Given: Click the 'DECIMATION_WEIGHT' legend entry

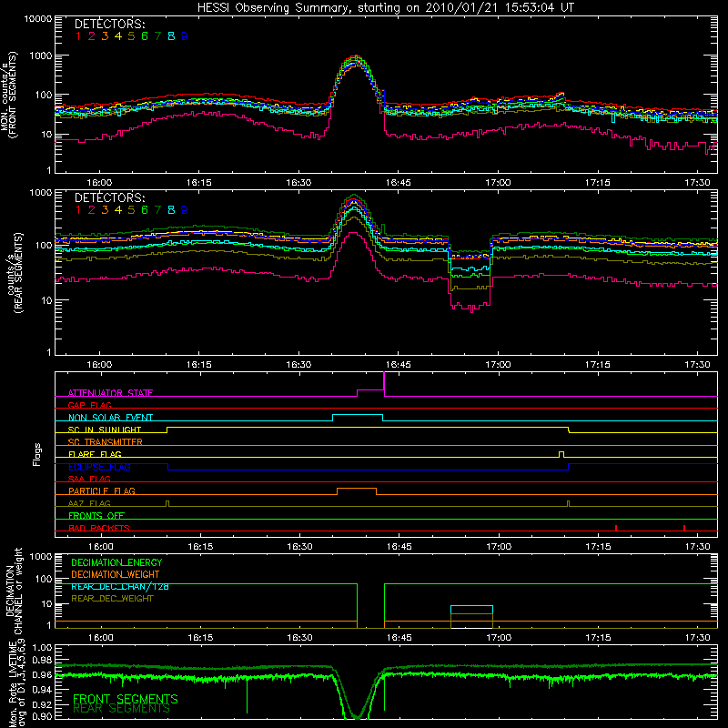Looking at the screenshot, I should 116,574.
